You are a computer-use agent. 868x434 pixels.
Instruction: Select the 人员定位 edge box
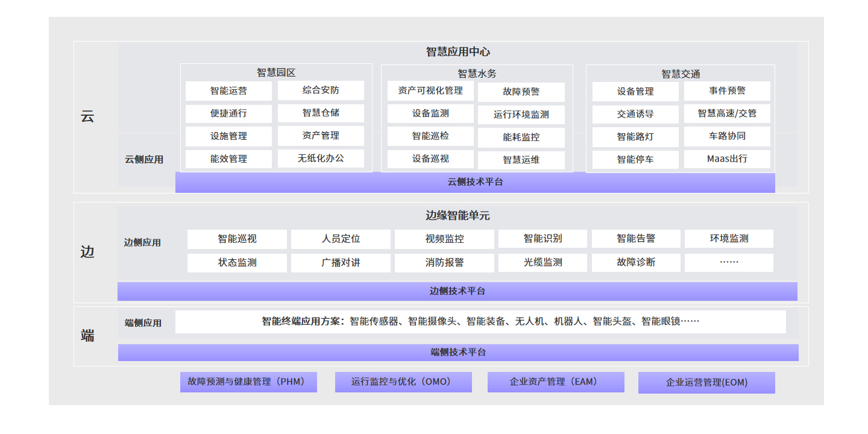pos(341,239)
